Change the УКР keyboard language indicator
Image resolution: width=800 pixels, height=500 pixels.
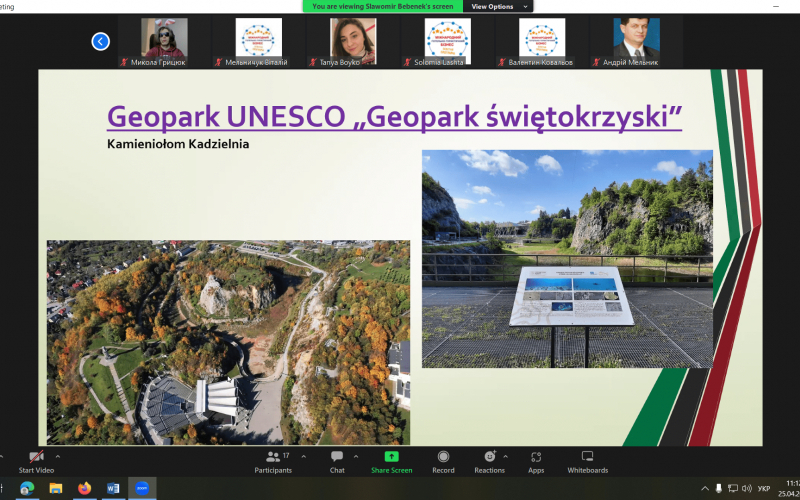(764, 489)
